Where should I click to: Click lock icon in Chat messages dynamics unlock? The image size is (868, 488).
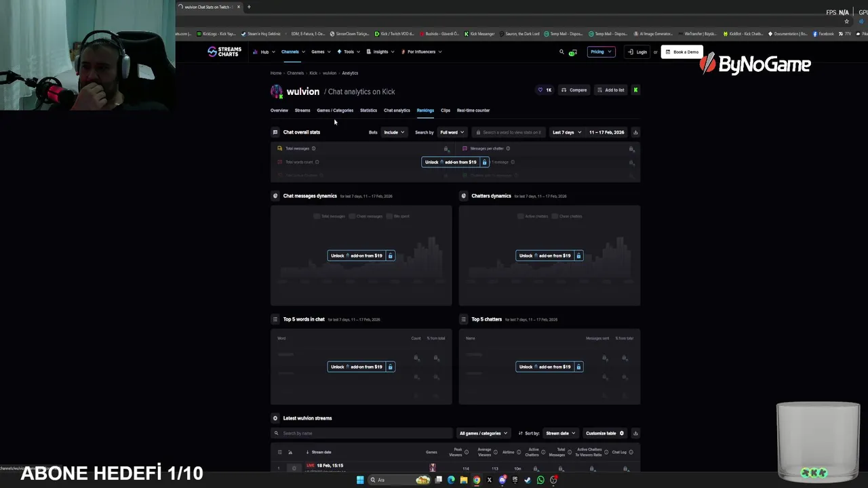click(x=390, y=256)
